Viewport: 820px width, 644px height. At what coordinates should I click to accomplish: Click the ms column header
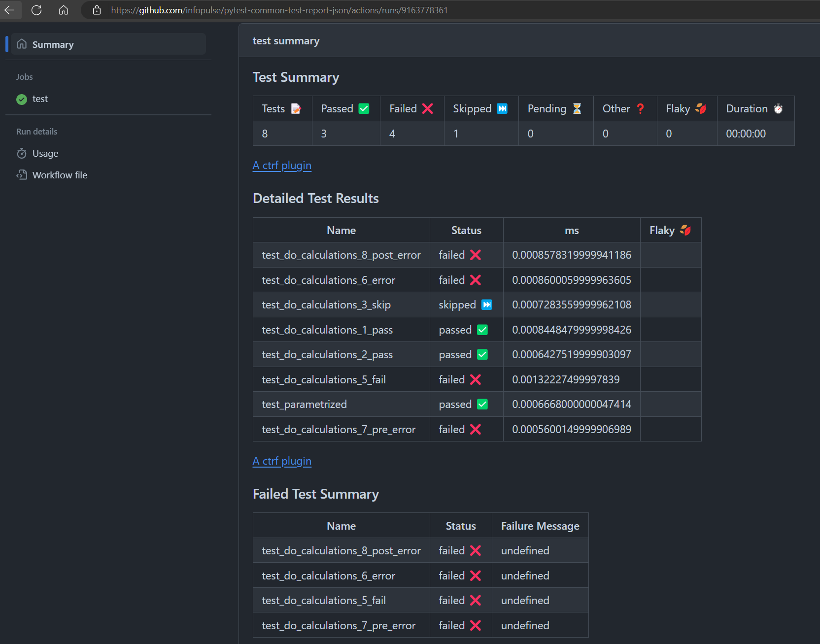pyautogui.click(x=572, y=230)
